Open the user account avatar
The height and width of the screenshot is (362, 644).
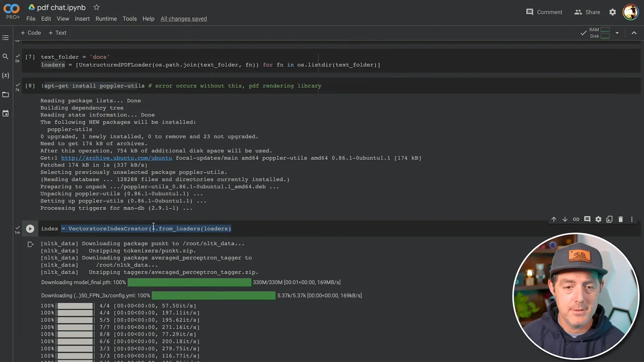coord(631,12)
